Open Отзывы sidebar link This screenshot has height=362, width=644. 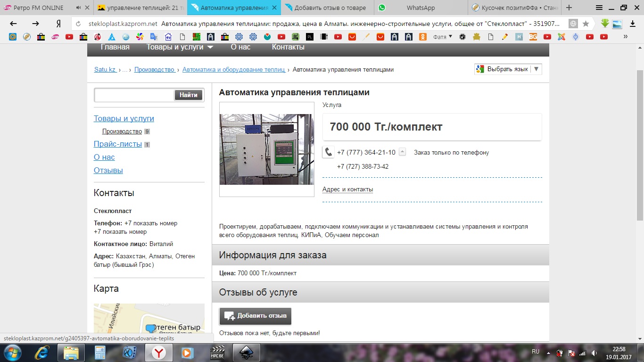click(108, 171)
